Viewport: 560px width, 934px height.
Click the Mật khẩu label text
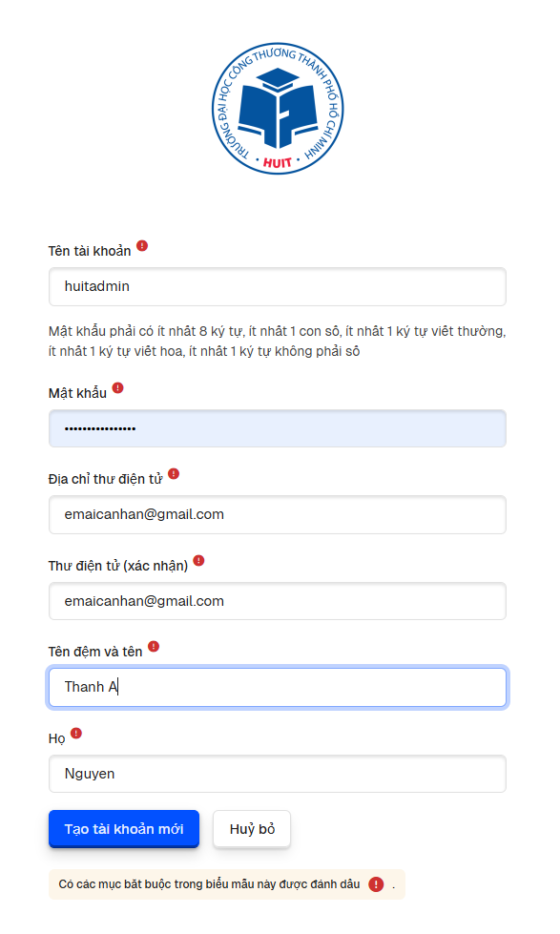click(x=77, y=393)
